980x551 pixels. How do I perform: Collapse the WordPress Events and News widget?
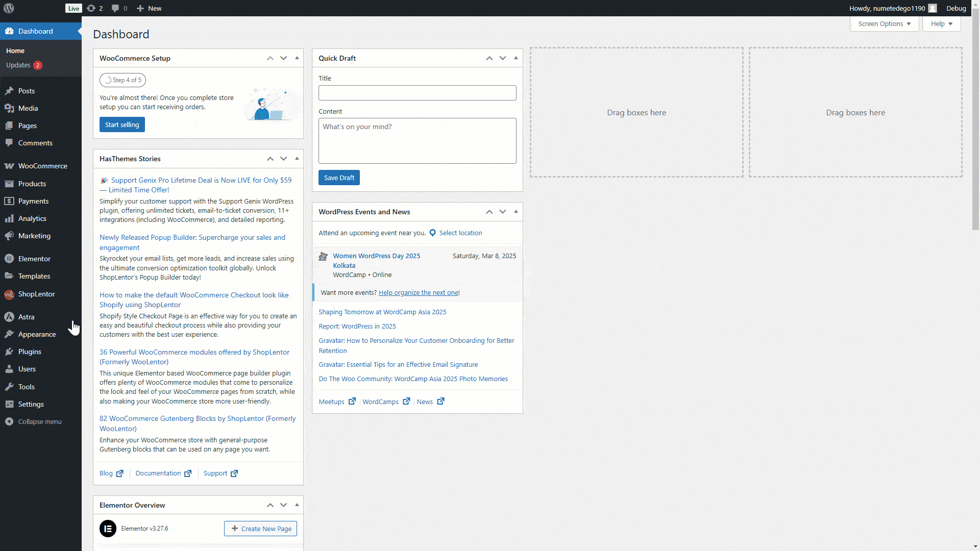516,211
